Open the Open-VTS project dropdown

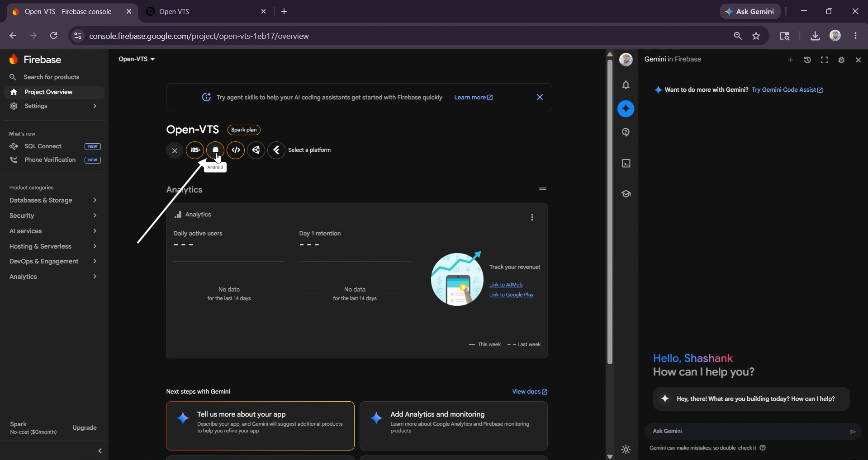137,59
